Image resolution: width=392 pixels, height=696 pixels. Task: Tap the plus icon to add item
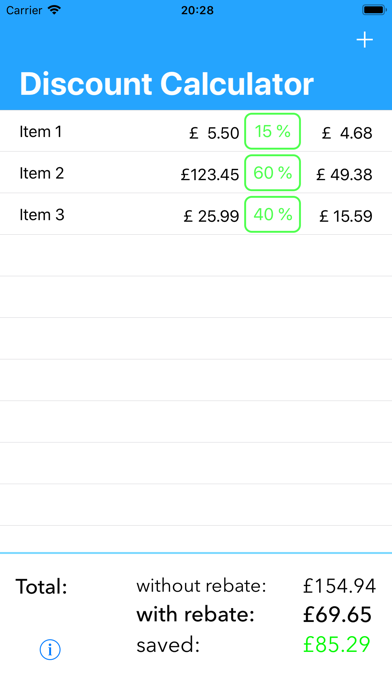[x=364, y=40]
